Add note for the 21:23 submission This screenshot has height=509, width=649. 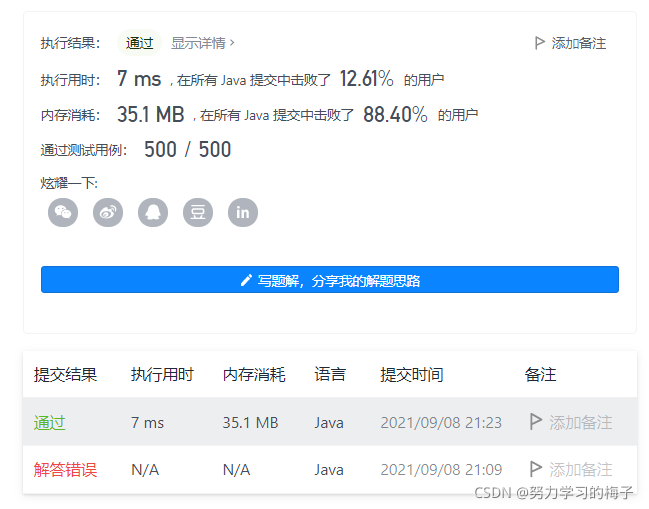click(x=581, y=423)
